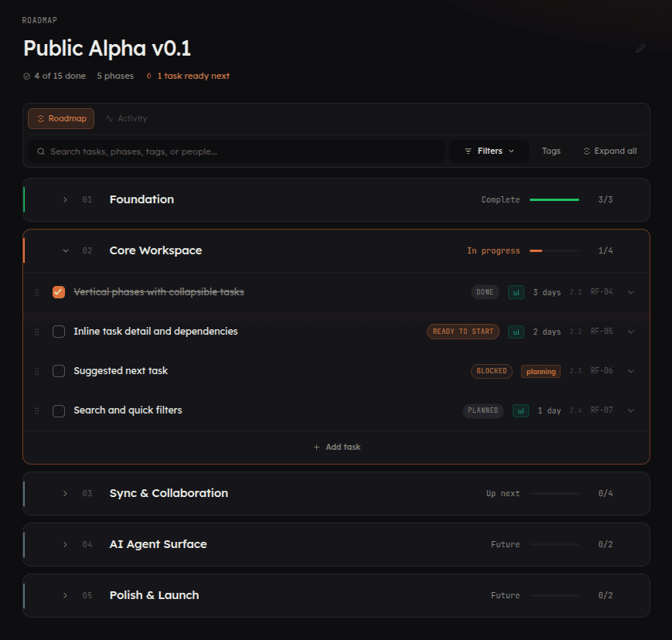Viewport: 672px width, 640px height.
Task: Click the ROADMAP breadcrumb label
Action: point(39,20)
